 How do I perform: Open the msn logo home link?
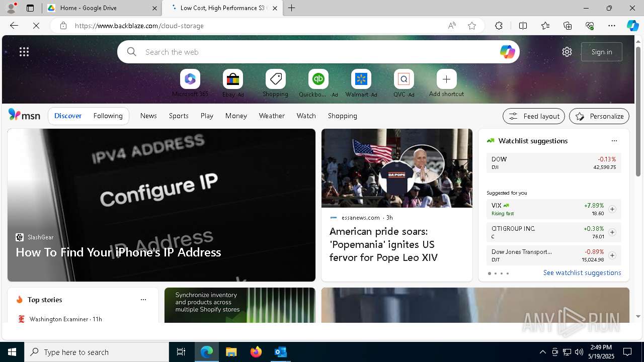point(24,116)
